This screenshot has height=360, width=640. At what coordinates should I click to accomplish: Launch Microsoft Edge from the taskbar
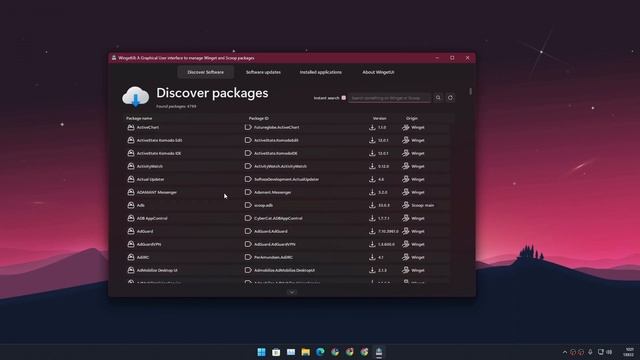click(320, 352)
